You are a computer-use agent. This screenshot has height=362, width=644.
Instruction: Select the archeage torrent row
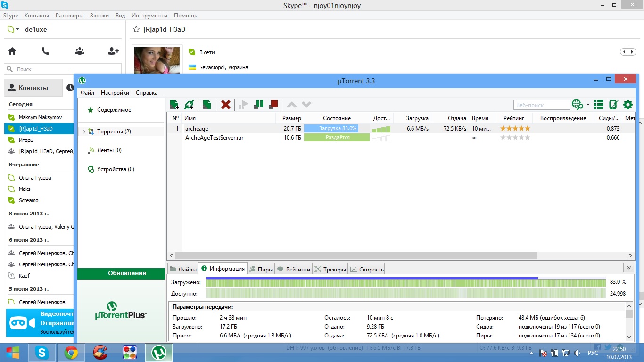tap(401, 129)
